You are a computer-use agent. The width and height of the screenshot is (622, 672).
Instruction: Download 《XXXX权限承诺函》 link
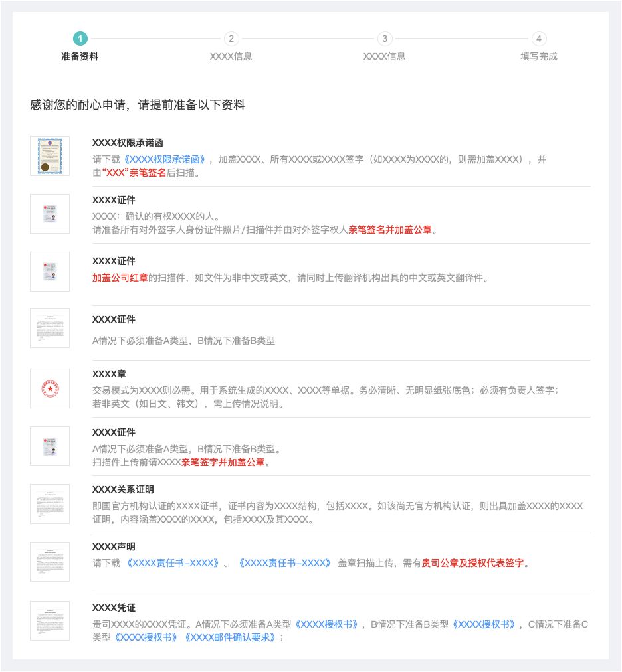tap(165, 159)
